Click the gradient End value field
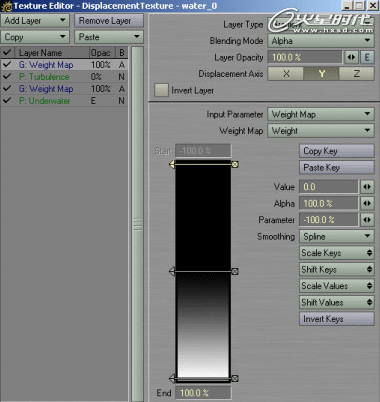The height and width of the screenshot is (402, 380). [203, 393]
